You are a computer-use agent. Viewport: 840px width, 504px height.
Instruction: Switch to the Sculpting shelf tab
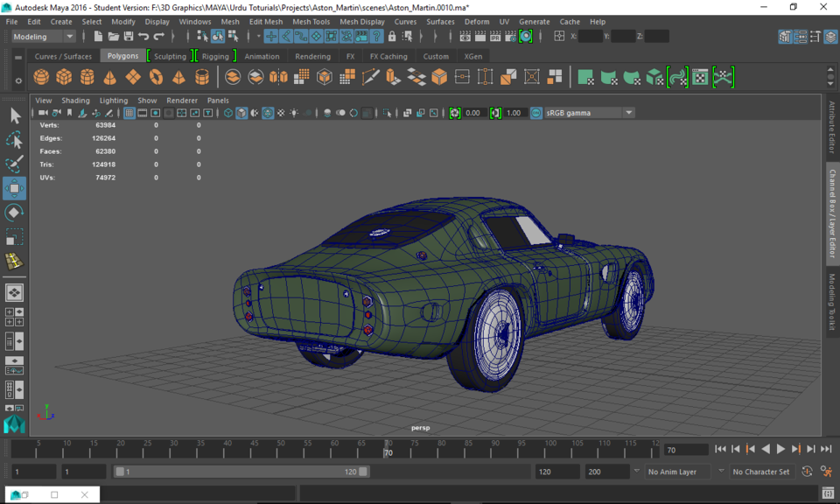[x=171, y=55]
